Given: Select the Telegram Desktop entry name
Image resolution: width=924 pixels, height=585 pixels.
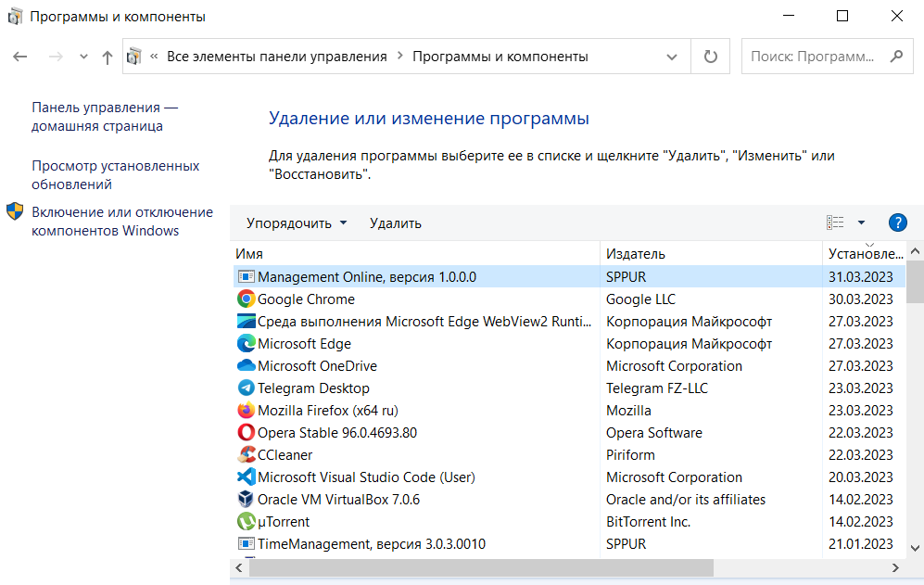Looking at the screenshot, I should click(x=313, y=388).
